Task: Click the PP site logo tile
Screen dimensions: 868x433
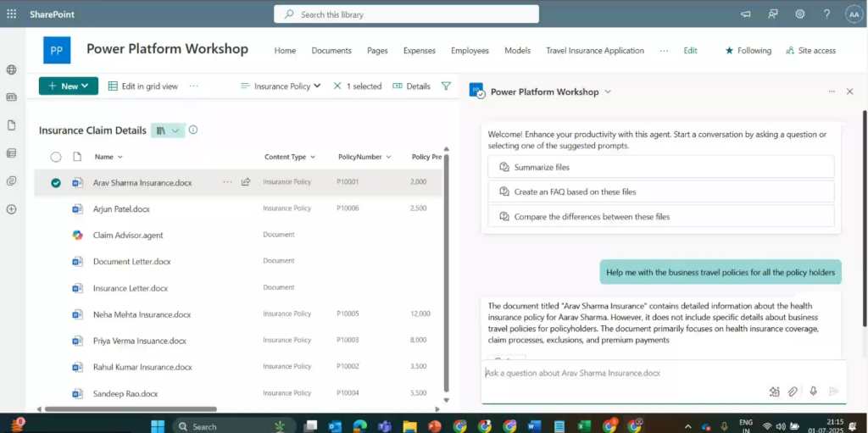Action: click(57, 50)
